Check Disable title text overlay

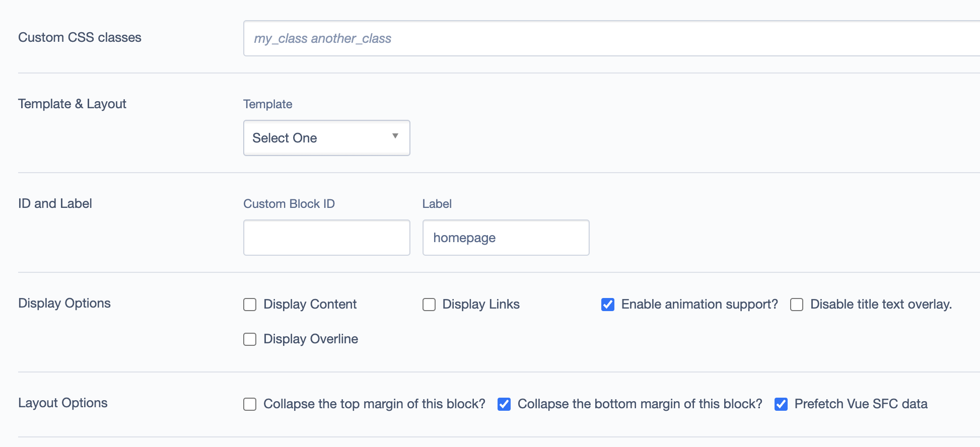click(x=797, y=305)
